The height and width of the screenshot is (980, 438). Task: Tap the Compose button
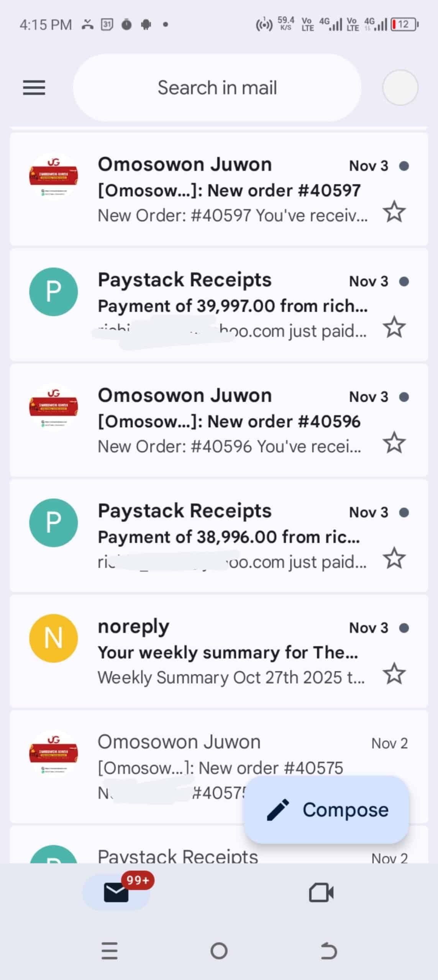tap(327, 810)
